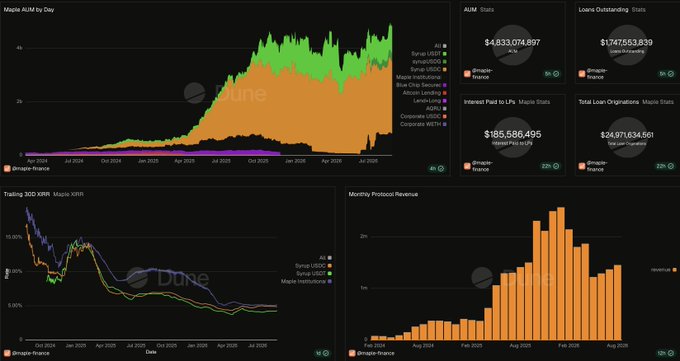
Task: Open the 5h refresh badge in Loans Outstanding panel
Action: [x=667, y=74]
